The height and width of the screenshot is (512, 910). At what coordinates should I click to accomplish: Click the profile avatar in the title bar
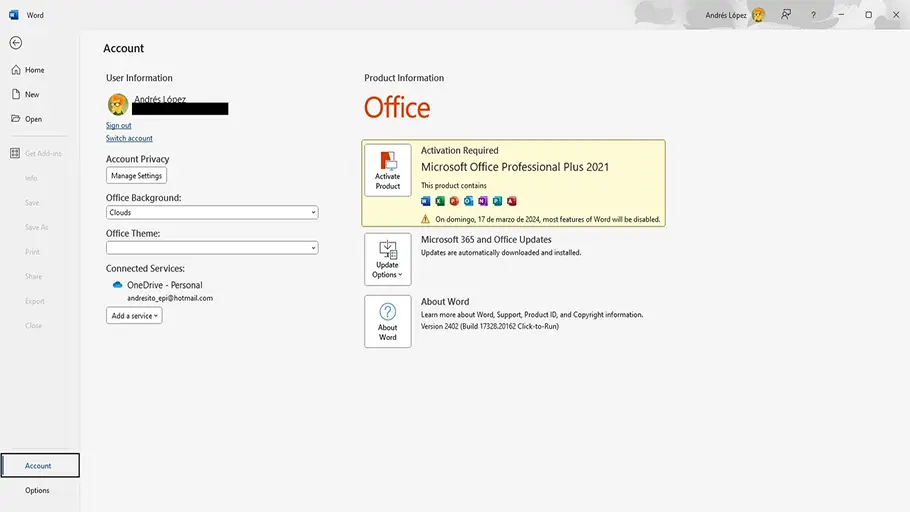pyautogui.click(x=758, y=15)
